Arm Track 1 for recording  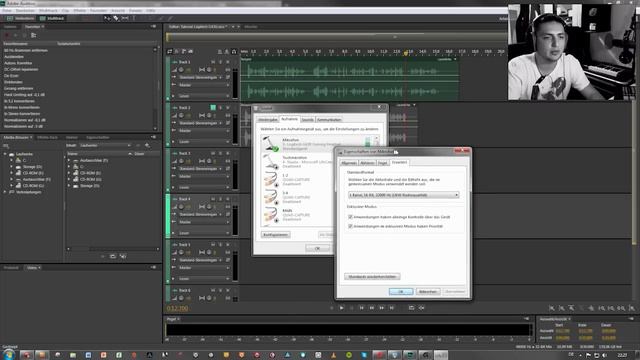228,62
